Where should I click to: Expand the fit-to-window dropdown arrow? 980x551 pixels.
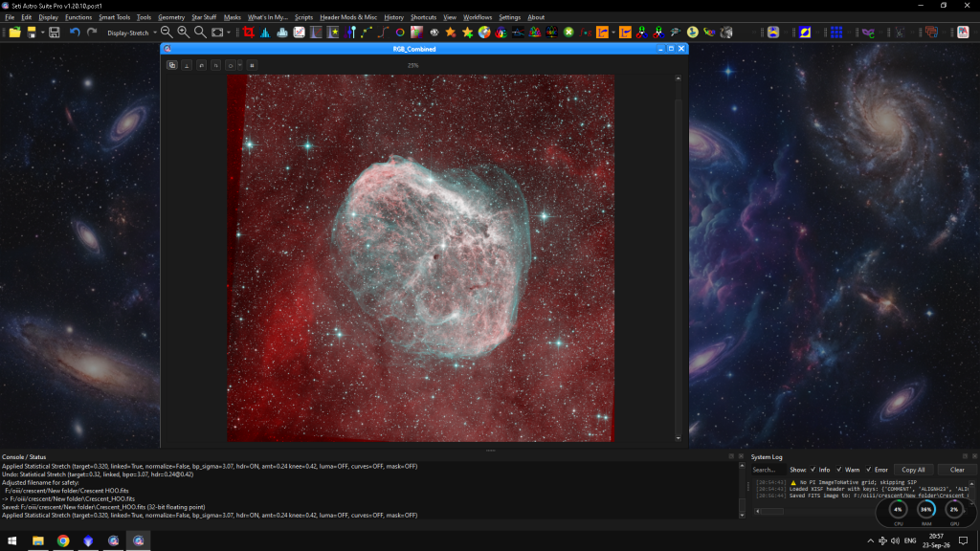(228, 33)
